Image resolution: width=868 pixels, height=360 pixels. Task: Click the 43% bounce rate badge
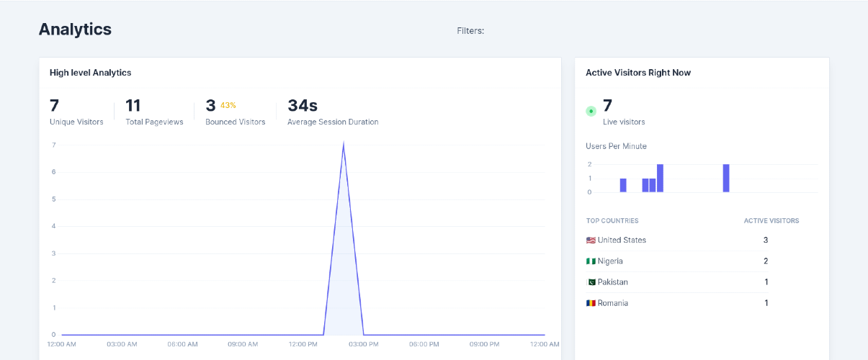[x=228, y=105]
